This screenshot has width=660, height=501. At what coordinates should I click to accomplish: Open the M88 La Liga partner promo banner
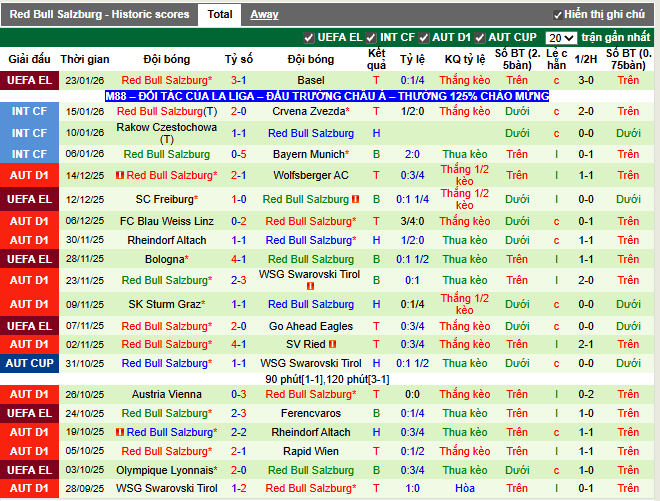[327, 96]
